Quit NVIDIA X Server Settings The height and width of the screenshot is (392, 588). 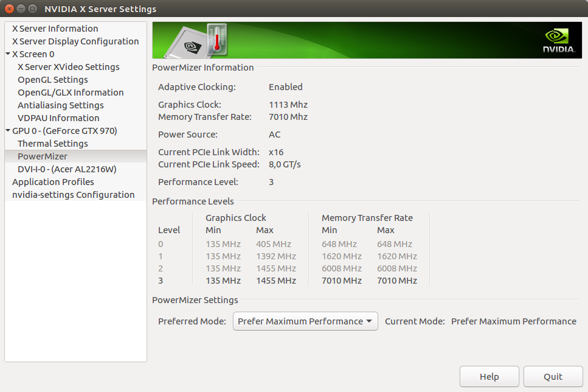point(553,376)
